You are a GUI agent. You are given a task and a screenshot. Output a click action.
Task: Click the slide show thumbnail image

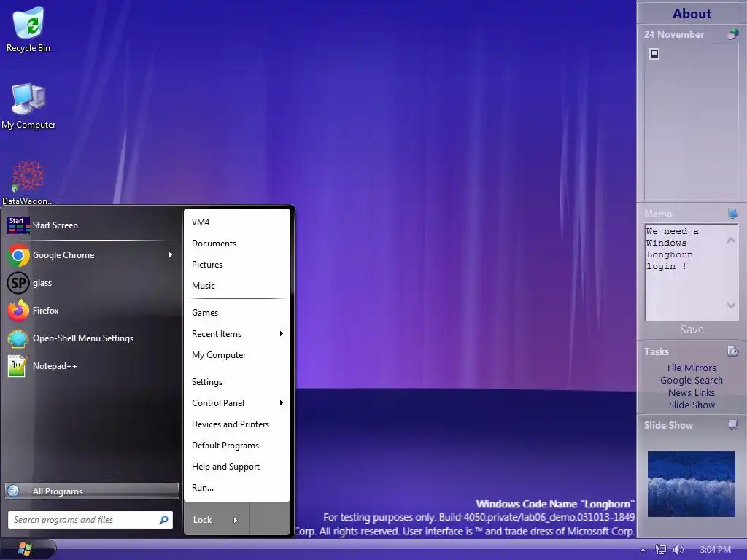coord(692,484)
